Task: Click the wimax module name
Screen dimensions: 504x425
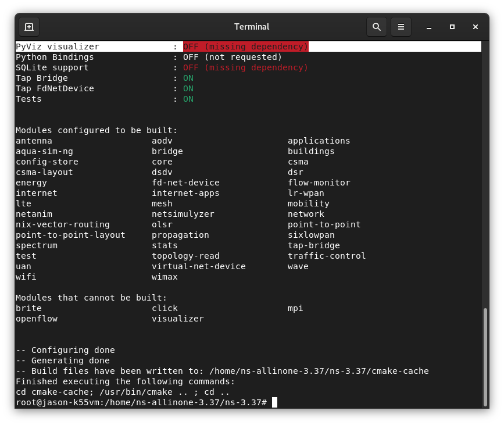Action: 165,277
